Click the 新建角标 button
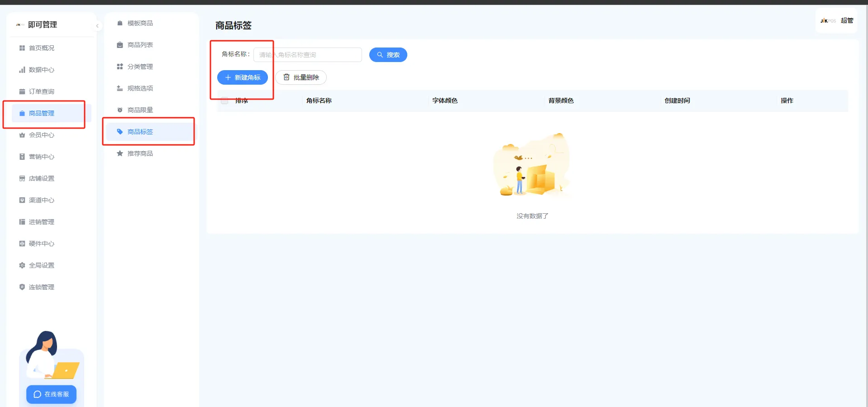This screenshot has width=868, height=407. tap(243, 77)
